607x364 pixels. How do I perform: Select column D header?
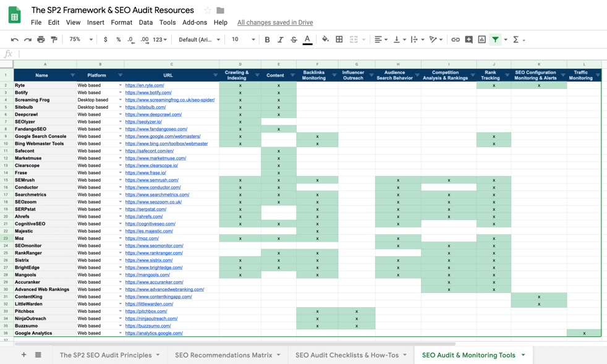coord(240,64)
